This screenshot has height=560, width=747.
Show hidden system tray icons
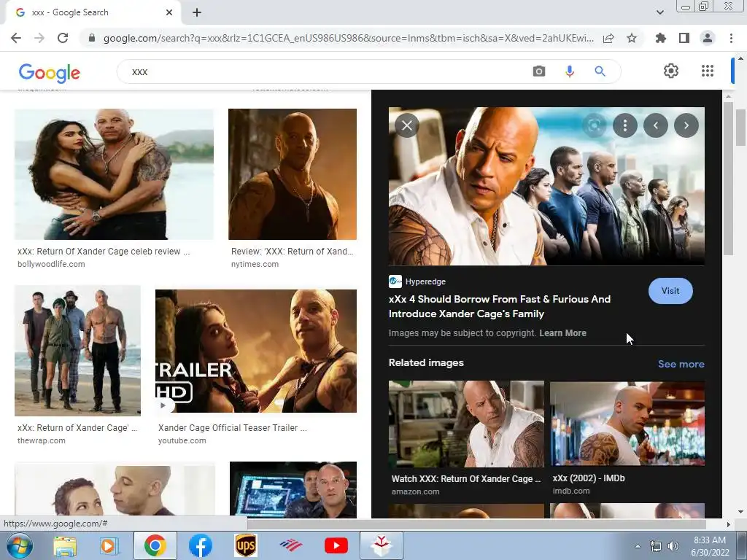coord(638,546)
